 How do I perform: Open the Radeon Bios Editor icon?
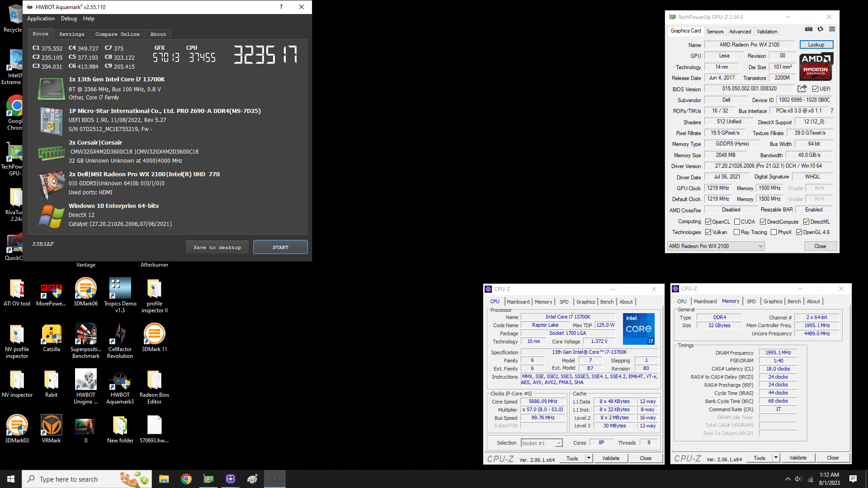(154, 386)
